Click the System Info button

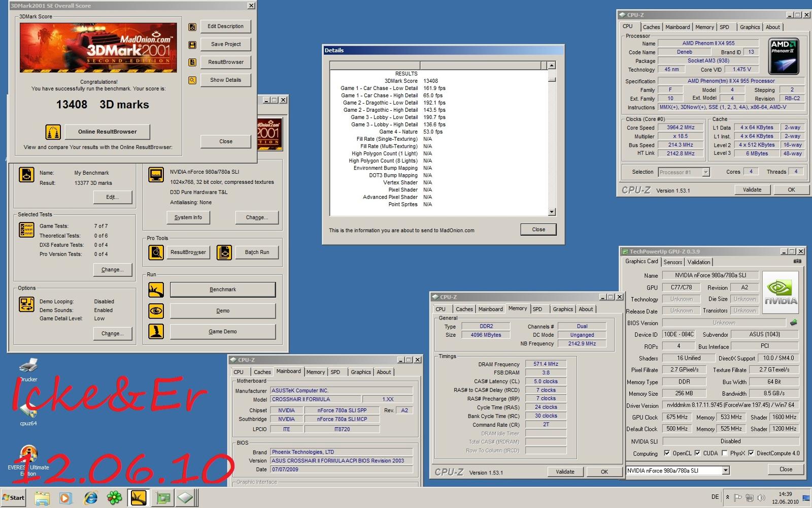tap(188, 217)
